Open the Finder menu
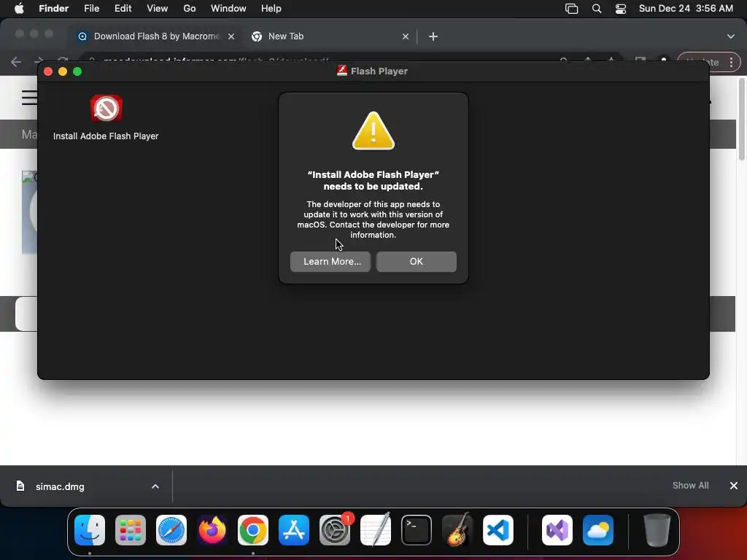Image resolution: width=747 pixels, height=560 pixels. click(53, 9)
